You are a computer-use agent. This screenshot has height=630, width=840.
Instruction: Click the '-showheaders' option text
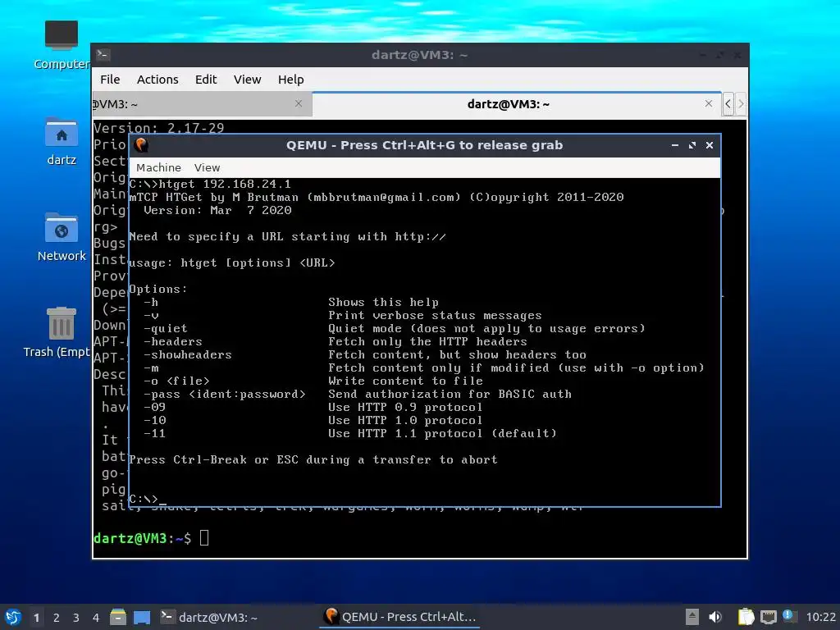pyautogui.click(x=188, y=354)
